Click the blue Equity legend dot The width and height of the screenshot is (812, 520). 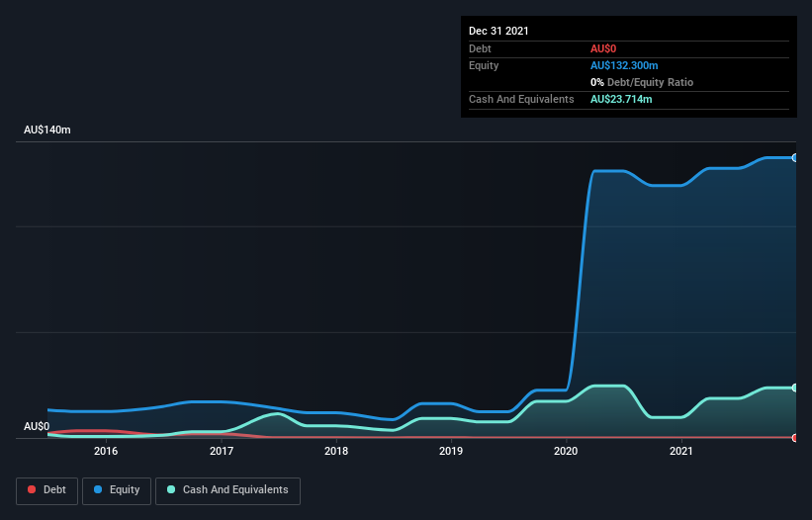[x=98, y=489]
